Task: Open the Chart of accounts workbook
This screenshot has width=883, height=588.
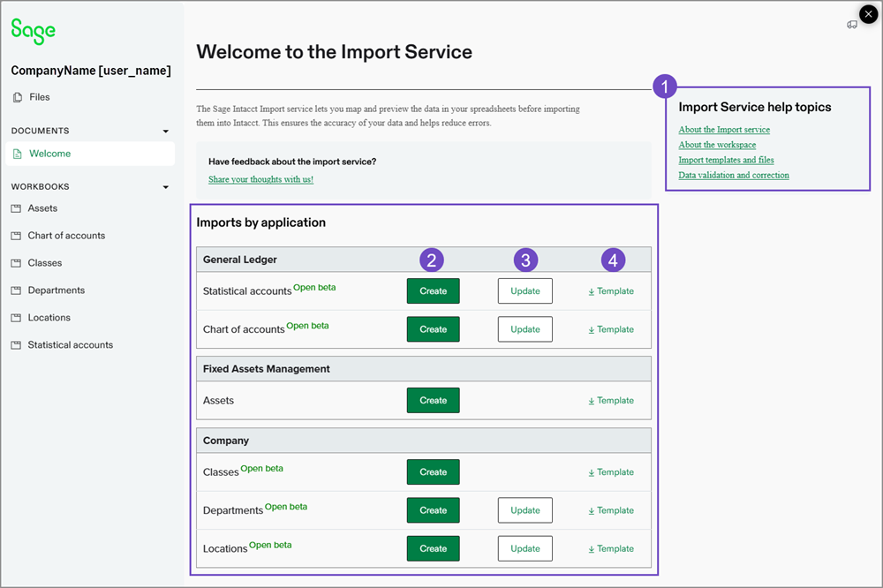Action: [x=66, y=236]
